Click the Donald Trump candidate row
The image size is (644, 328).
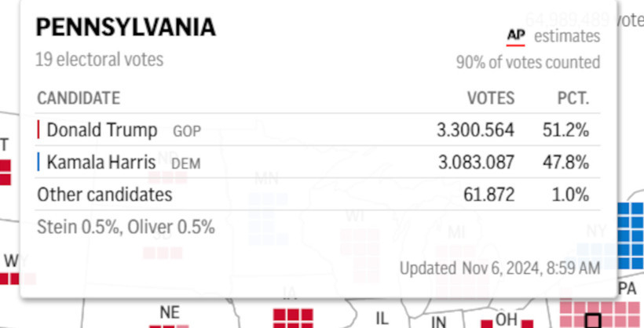point(317,129)
